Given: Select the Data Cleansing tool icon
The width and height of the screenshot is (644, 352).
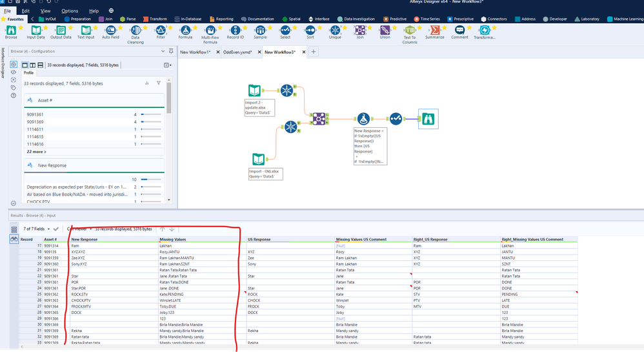Looking at the screenshot, I should tap(136, 30).
